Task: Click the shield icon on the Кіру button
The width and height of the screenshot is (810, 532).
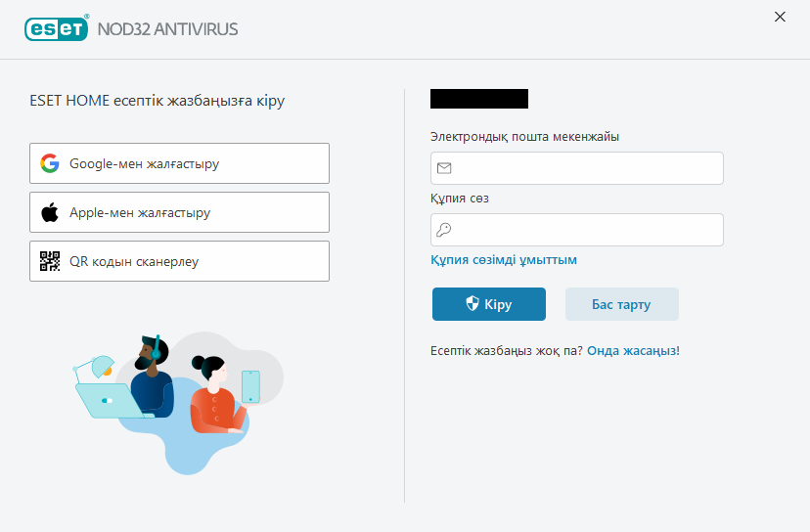Action: click(472, 304)
